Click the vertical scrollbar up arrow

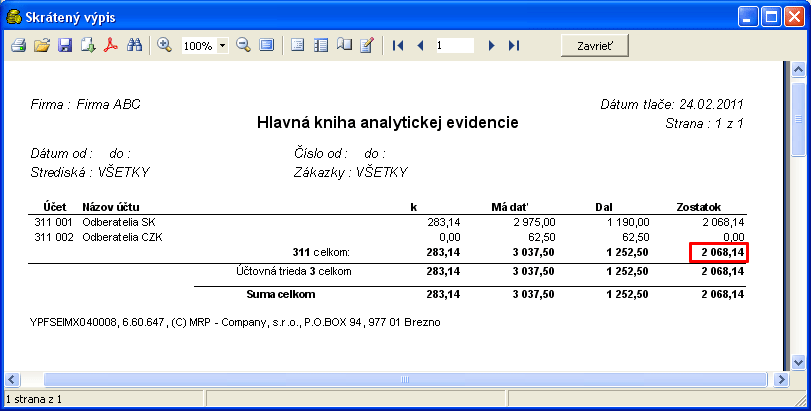(798, 70)
